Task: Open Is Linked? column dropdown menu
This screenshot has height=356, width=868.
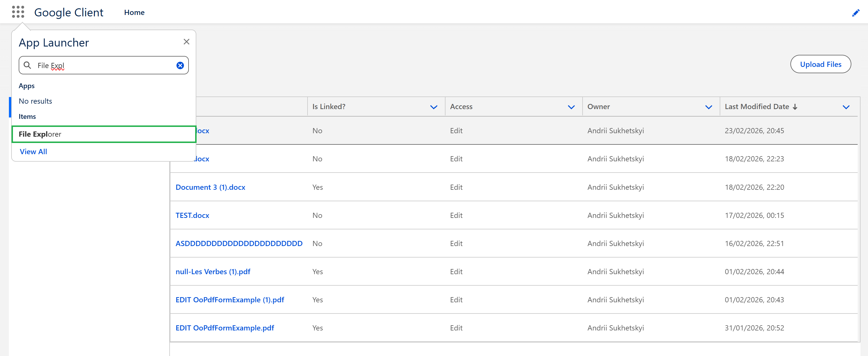Action: click(434, 107)
